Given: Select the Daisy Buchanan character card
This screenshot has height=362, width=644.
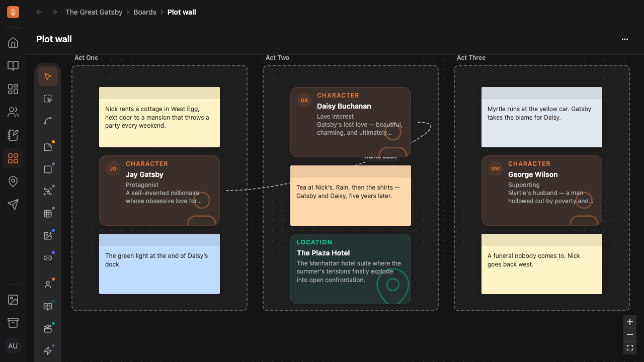Looking at the screenshot, I should (x=351, y=122).
